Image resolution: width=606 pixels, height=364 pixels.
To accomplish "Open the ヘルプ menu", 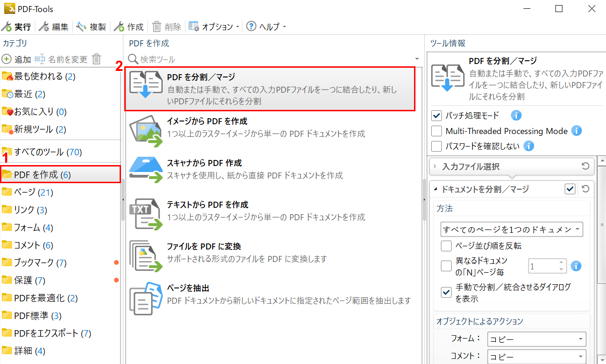I will point(266,26).
